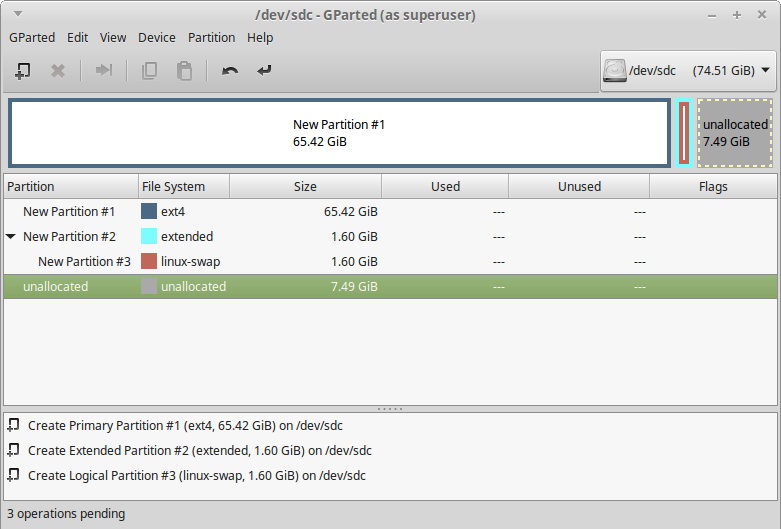The height and width of the screenshot is (529, 781).
Task: Apply all operations with the toolbar icon
Action: click(x=264, y=71)
